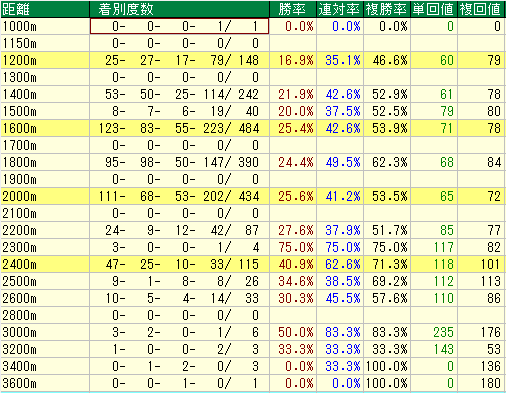The width and height of the screenshot is (506, 393).
Task: Click record 111-68-53-202/434 for 2000m
Action: tap(179, 196)
